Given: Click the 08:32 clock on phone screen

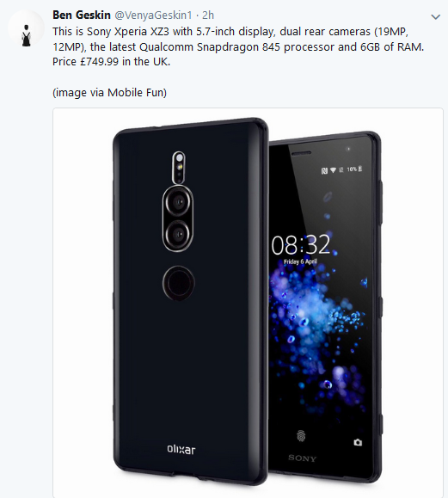Looking at the screenshot, I should tap(301, 245).
